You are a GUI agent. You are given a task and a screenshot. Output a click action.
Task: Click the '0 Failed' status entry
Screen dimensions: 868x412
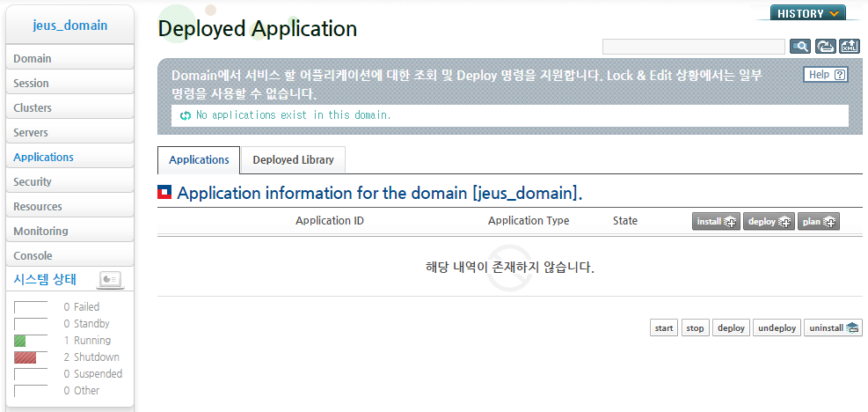pyautogui.click(x=82, y=307)
